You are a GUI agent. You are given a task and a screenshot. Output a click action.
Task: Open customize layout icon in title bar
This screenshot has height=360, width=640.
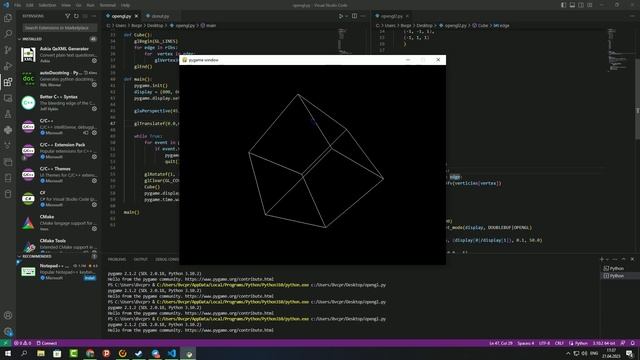tap(590, 5)
